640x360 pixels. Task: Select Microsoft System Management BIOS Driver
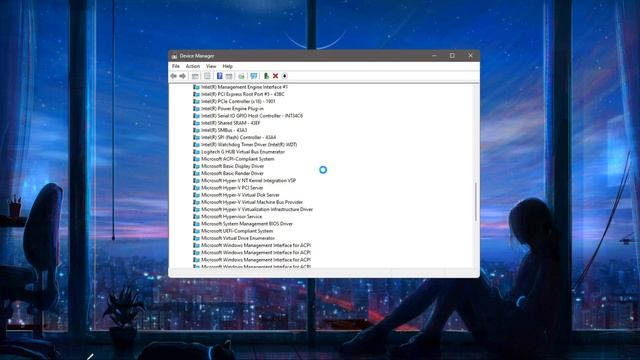coord(247,224)
